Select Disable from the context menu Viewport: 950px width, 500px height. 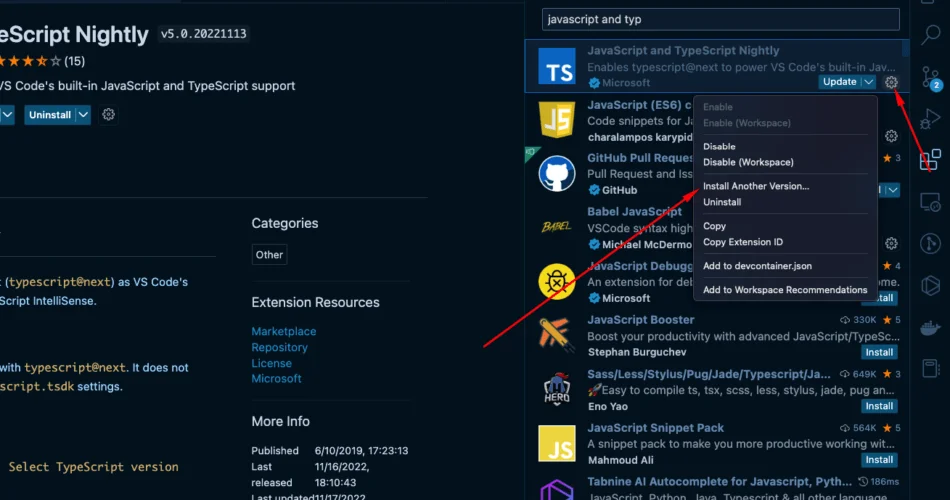tap(719, 147)
